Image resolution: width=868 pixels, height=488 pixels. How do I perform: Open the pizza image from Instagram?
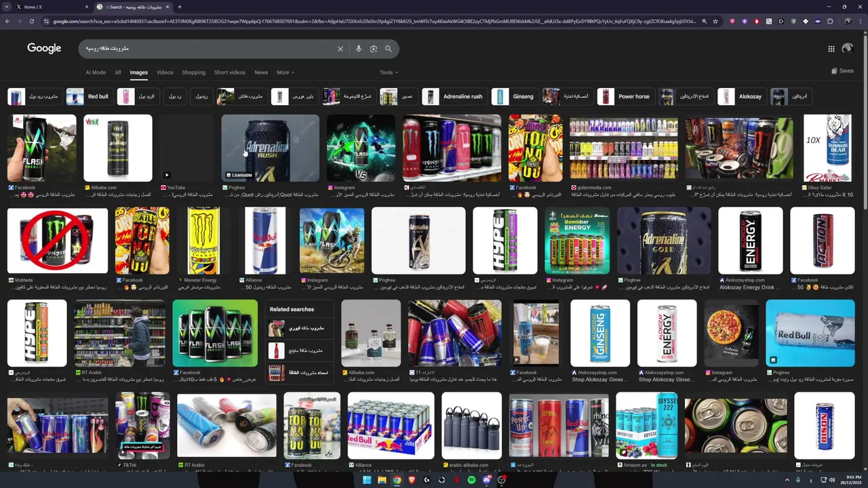point(731,333)
